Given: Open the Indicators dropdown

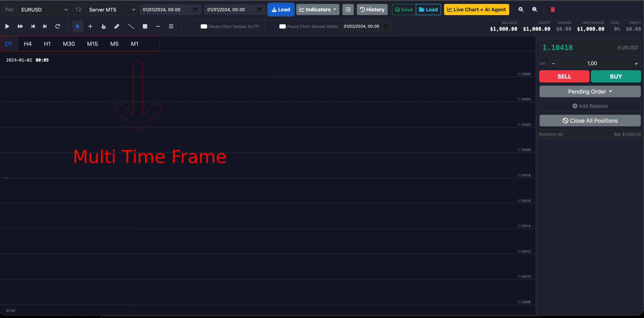Looking at the screenshot, I should coord(318,10).
